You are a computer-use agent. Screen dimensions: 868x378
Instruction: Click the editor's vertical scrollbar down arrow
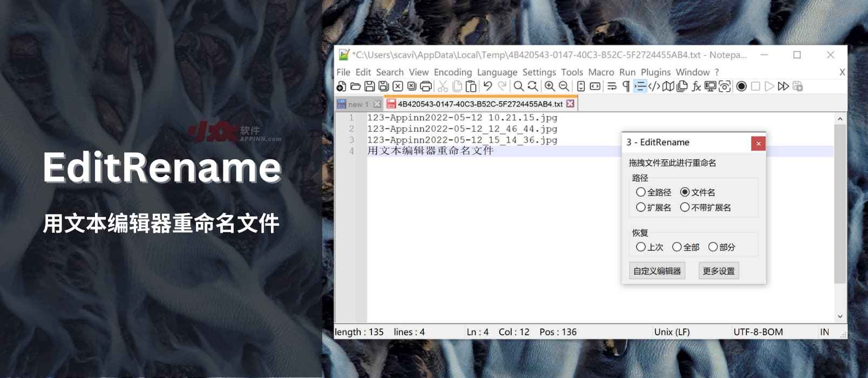pyautogui.click(x=840, y=317)
